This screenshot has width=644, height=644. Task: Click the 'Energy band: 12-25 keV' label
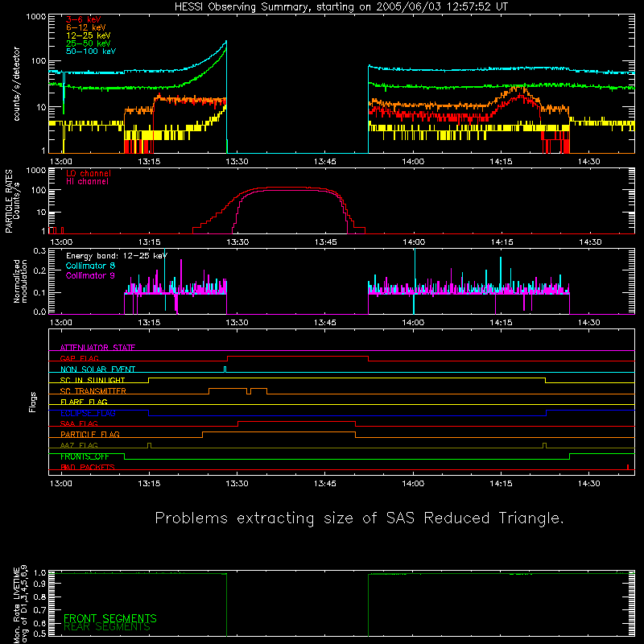(117, 256)
